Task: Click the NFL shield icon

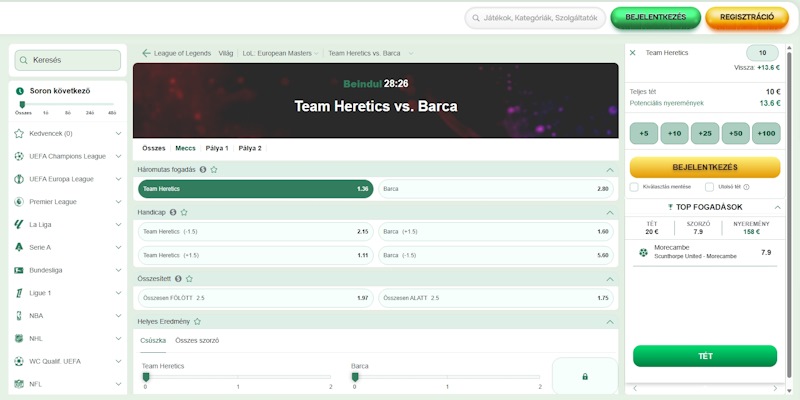Action: 19,384
